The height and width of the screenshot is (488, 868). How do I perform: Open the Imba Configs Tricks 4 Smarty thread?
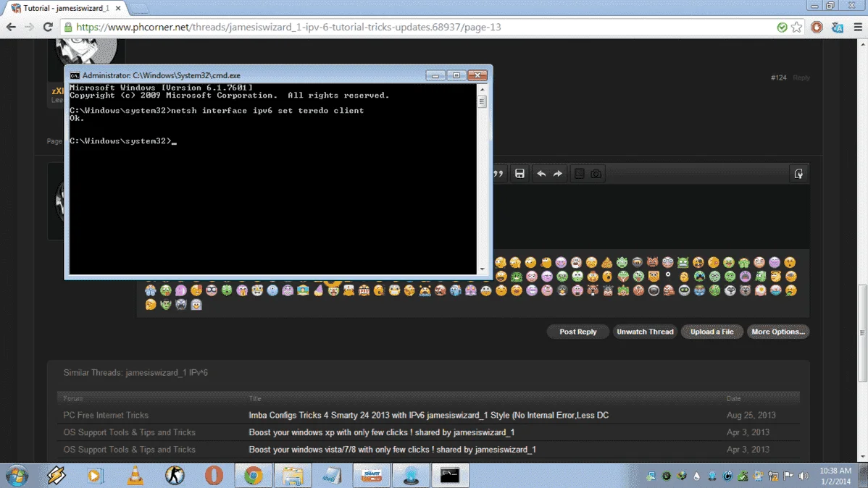click(x=428, y=415)
